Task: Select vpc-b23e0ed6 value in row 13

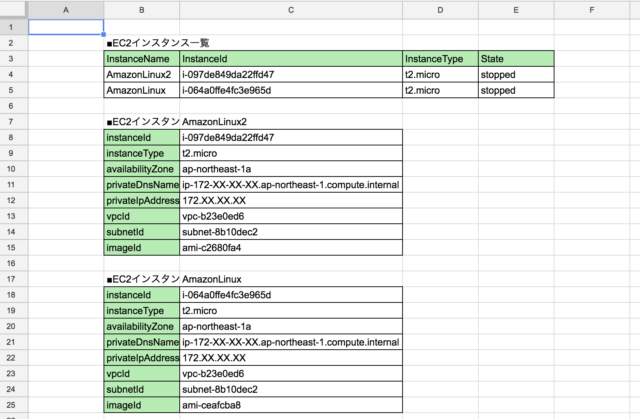Action: [x=291, y=216]
